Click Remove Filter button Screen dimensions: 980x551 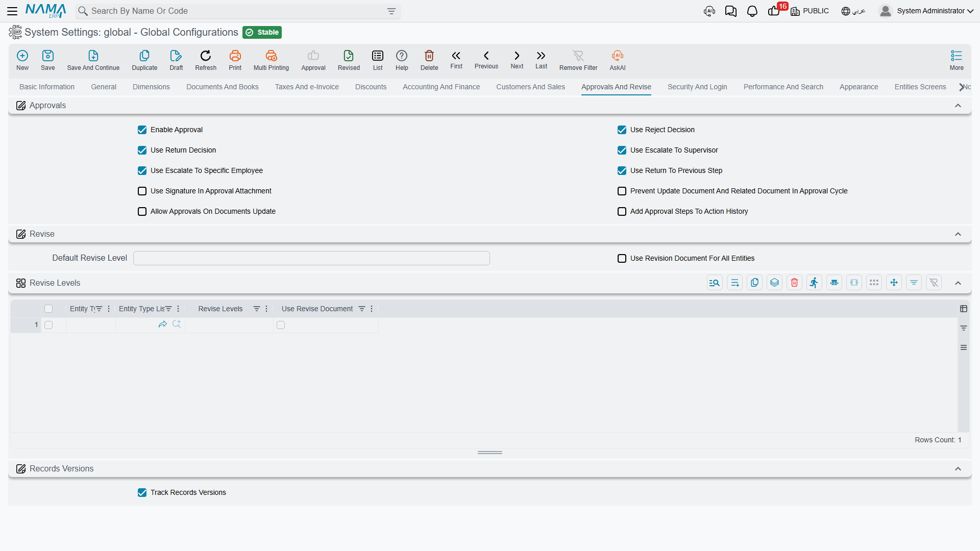(x=578, y=60)
